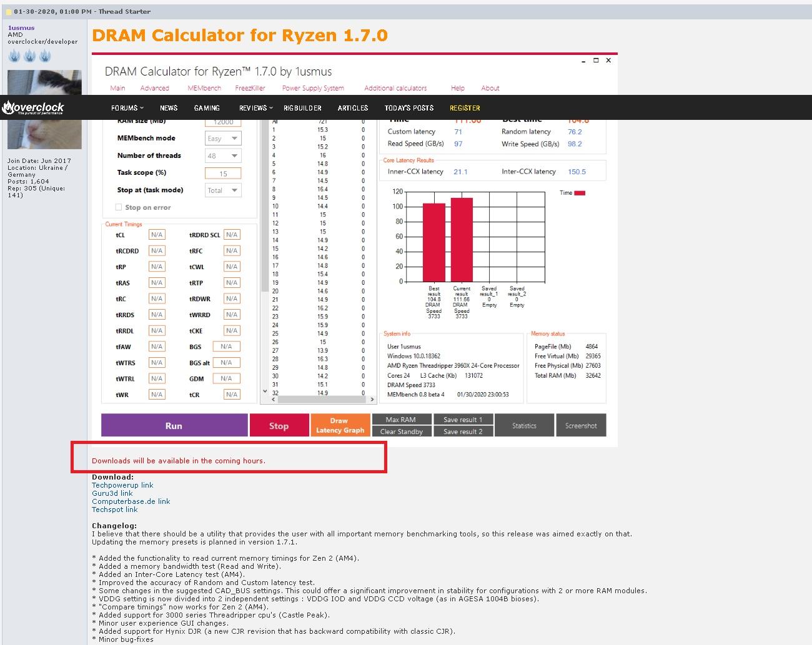
Task: Go to NEWS section
Action: coord(169,108)
